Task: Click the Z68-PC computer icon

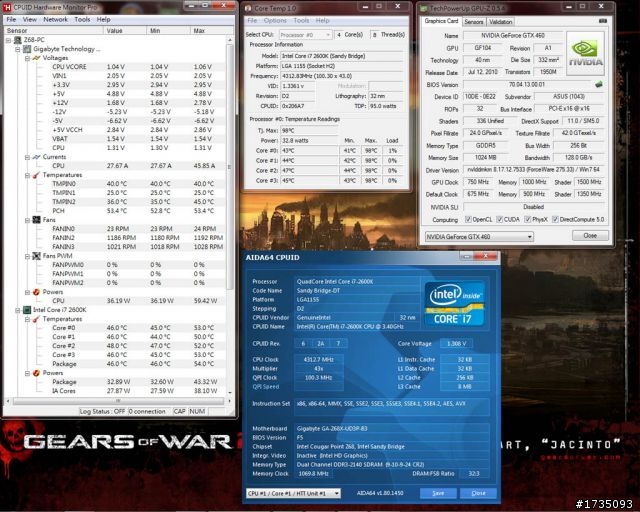Action: (18, 40)
